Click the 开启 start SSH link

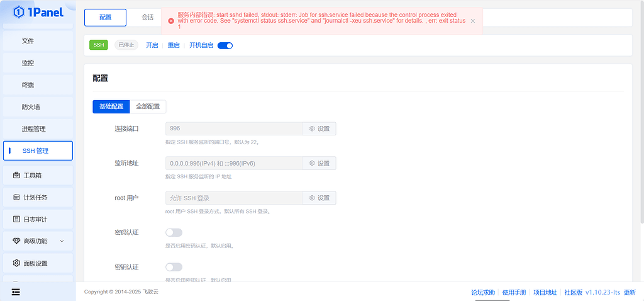coord(152,45)
